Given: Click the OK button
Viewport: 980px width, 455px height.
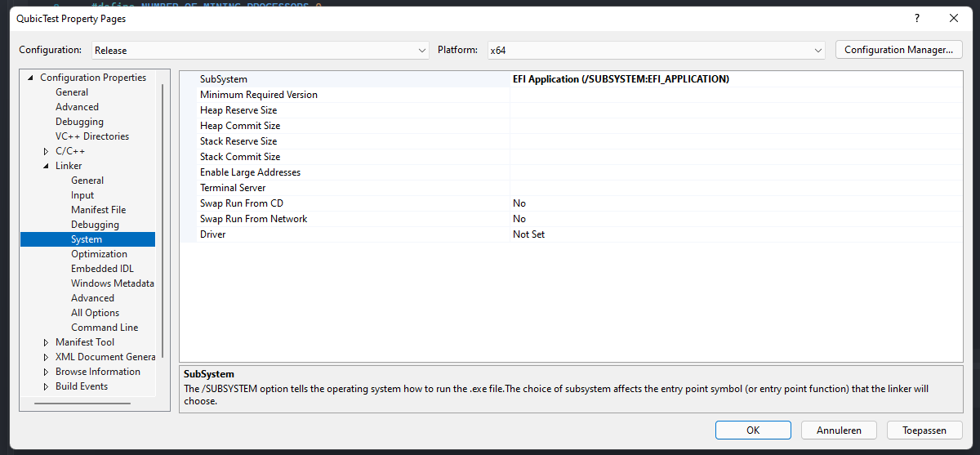Looking at the screenshot, I should (753, 430).
